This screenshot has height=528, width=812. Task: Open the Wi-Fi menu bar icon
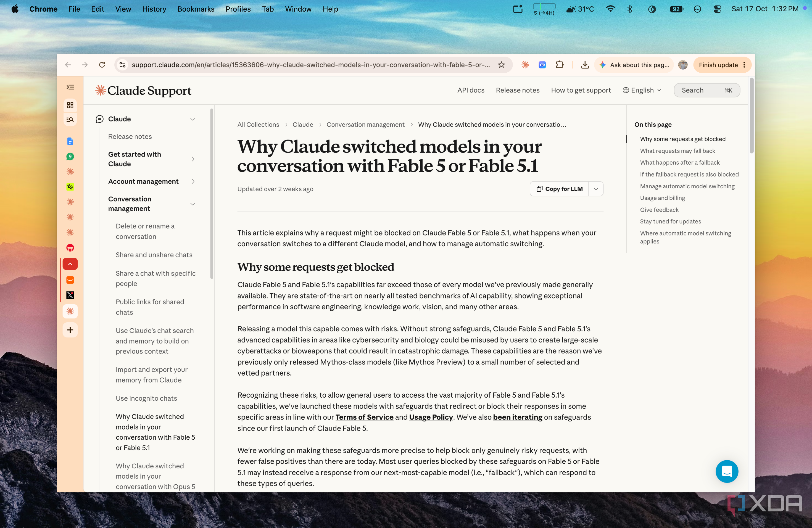coord(610,9)
